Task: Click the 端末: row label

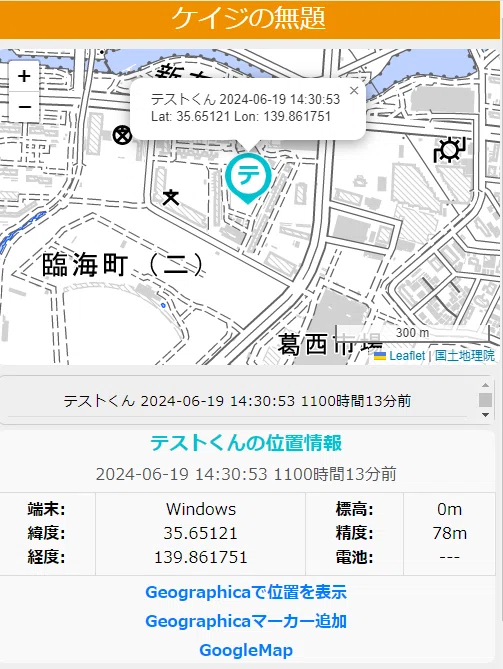Action: (x=47, y=509)
